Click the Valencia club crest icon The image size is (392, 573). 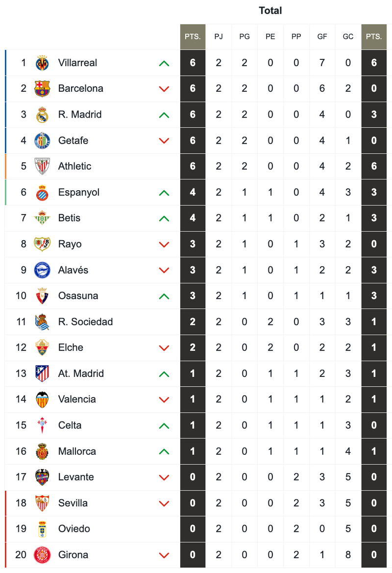point(42,399)
